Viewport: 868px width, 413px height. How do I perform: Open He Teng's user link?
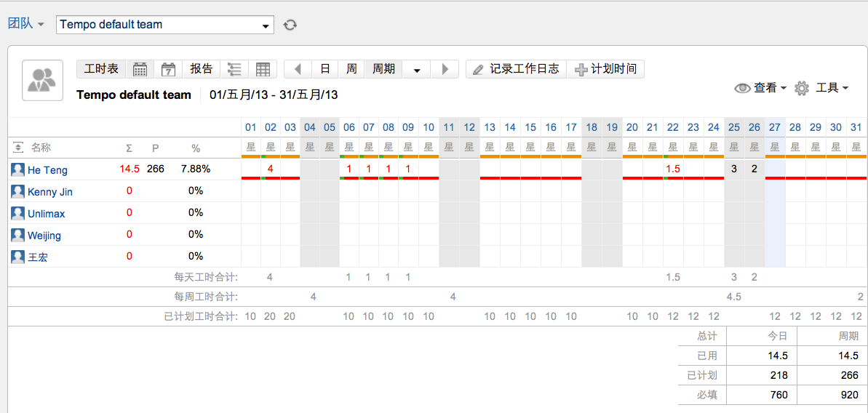47,170
